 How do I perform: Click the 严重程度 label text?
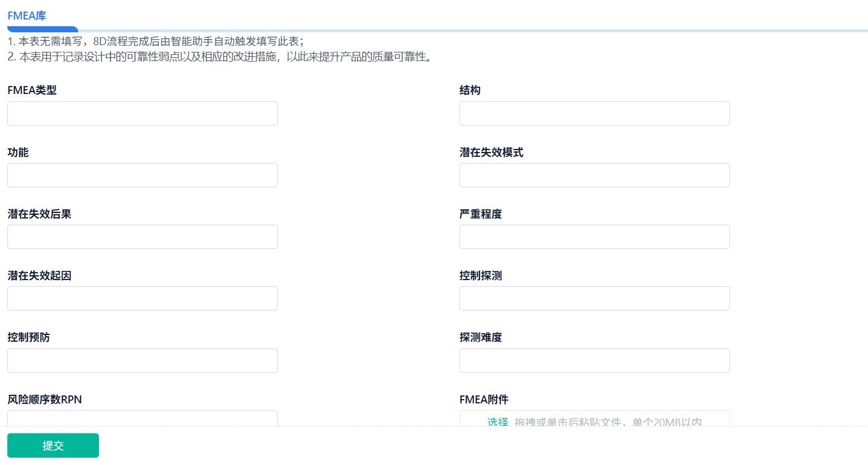[x=481, y=214]
